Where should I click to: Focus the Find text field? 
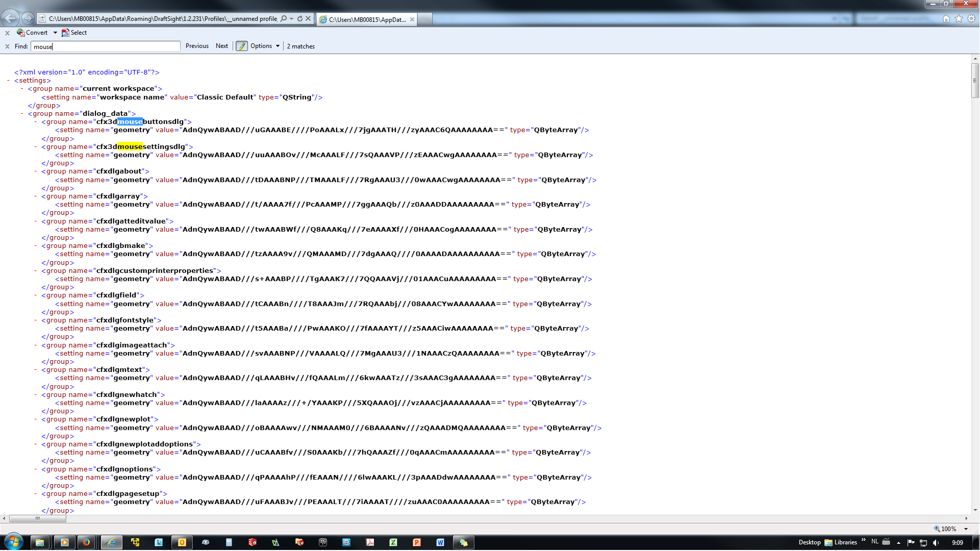tap(106, 46)
